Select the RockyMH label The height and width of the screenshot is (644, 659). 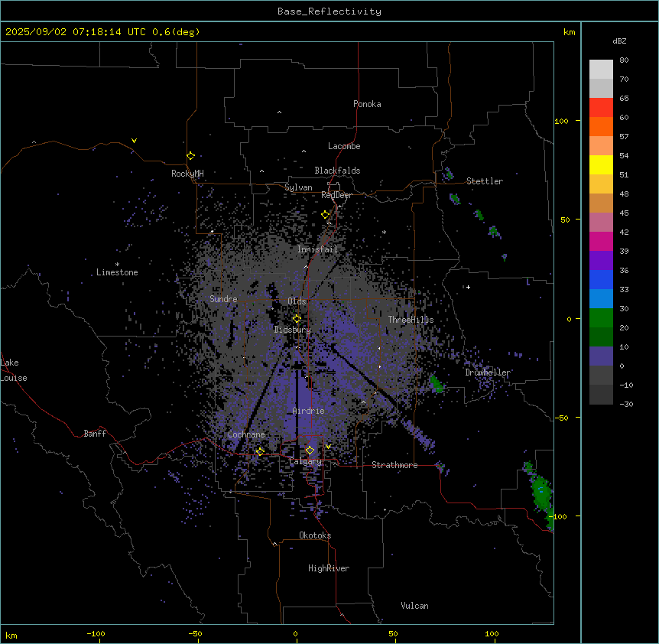click(x=187, y=173)
